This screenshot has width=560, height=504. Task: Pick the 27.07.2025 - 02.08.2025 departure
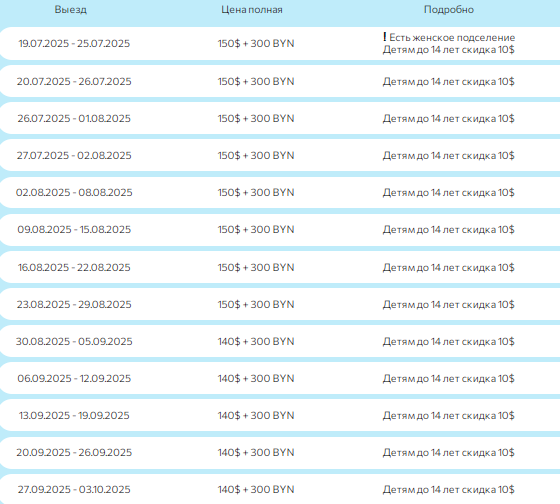tap(74, 155)
